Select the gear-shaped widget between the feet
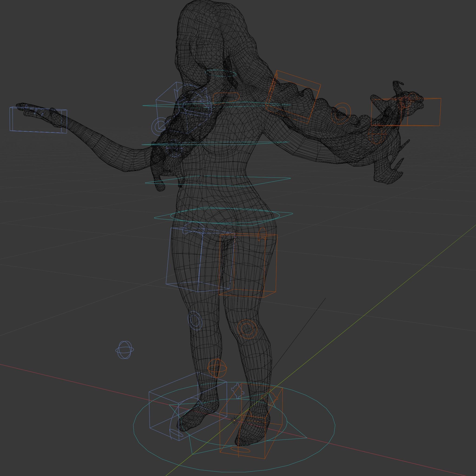Image resolution: width=476 pixels, height=476 pixels. [x=238, y=391]
